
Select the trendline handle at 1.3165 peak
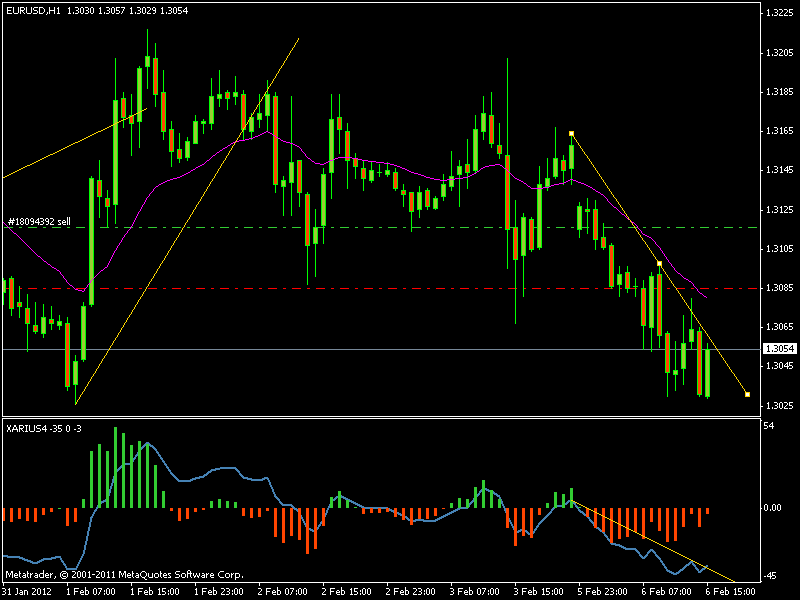click(x=571, y=134)
